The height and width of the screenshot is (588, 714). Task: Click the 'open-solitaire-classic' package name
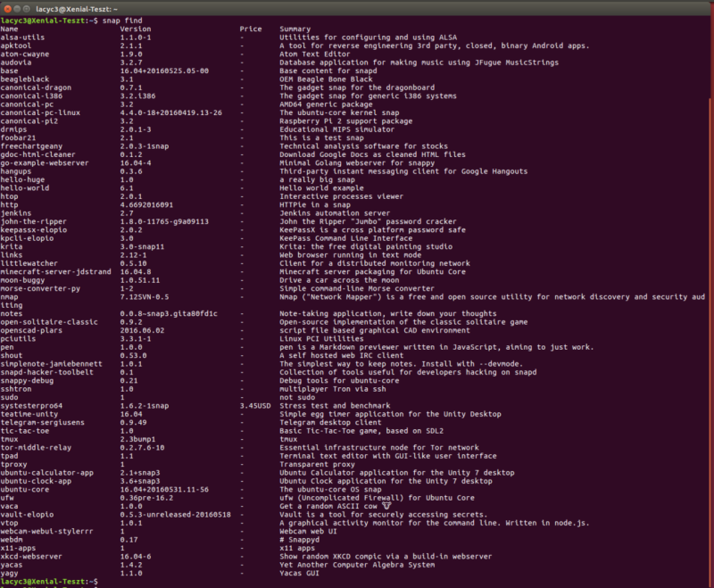pyautogui.click(x=49, y=322)
